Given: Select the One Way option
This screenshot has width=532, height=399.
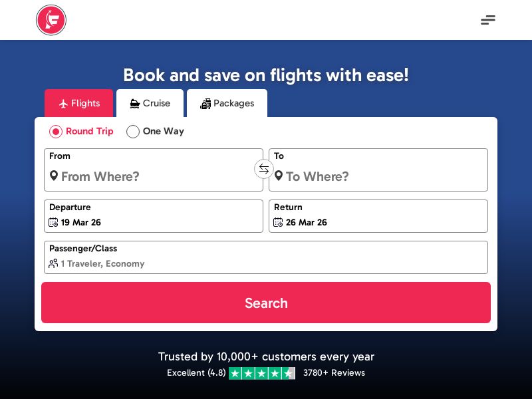Looking at the screenshot, I should 133,132.
